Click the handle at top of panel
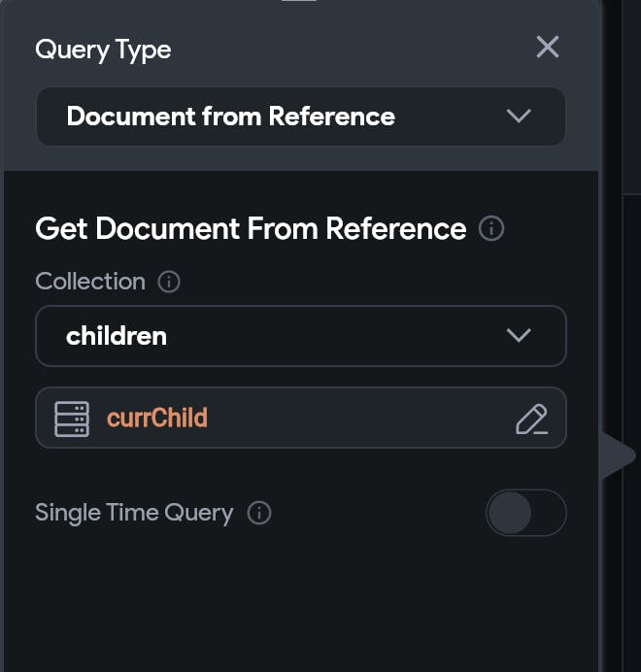Viewport: 641px width, 672px height. click(x=300, y=2)
